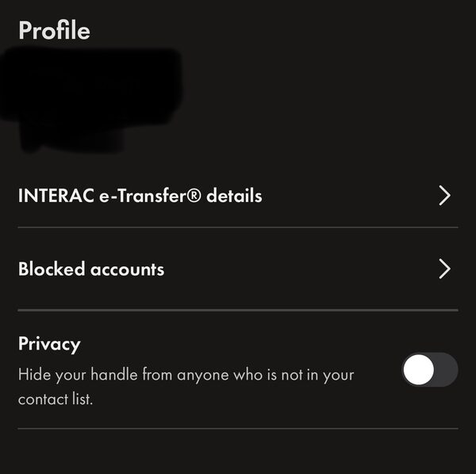
Task: Expand the Blocked accounts row
Action: [238, 269]
